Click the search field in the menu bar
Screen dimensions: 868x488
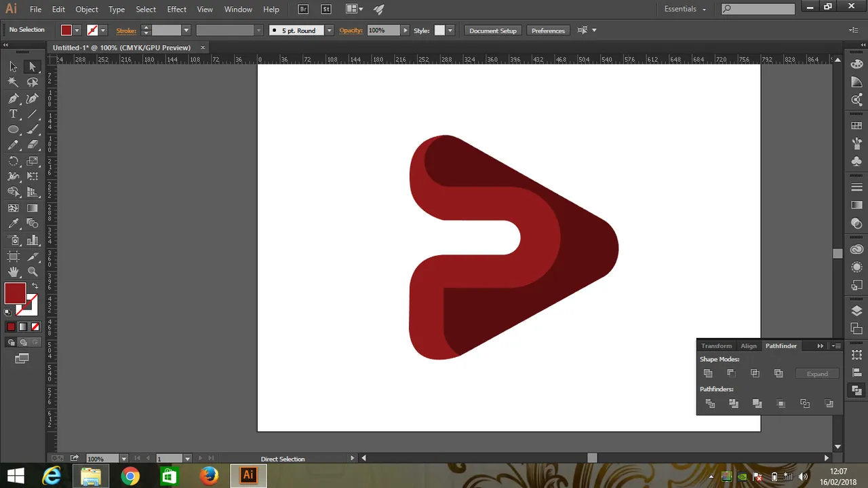pos(757,9)
